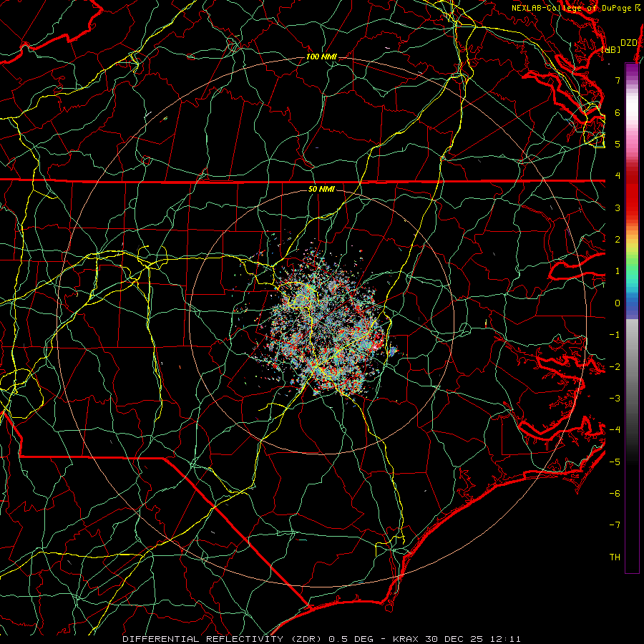This screenshot has width=644, height=644.
Task: Click the KRAX 30 DEC 25 12:11 timestamp
Action: click(x=457, y=639)
